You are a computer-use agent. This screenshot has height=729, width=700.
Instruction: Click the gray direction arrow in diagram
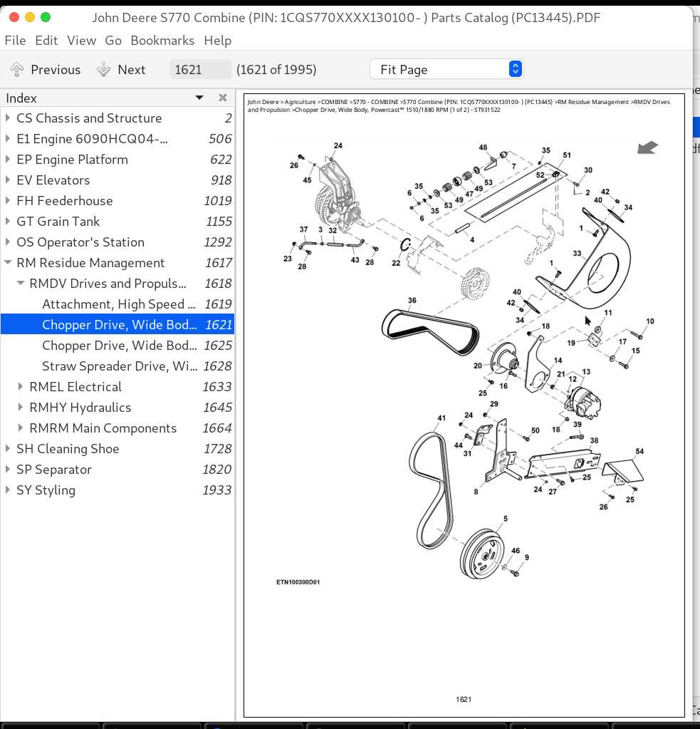click(647, 148)
